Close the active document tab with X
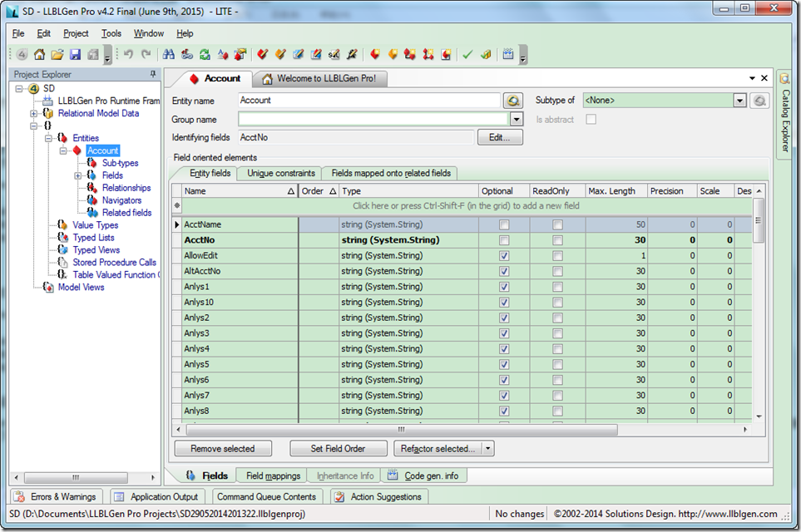Screen dimensions: 801x532 click(764, 78)
